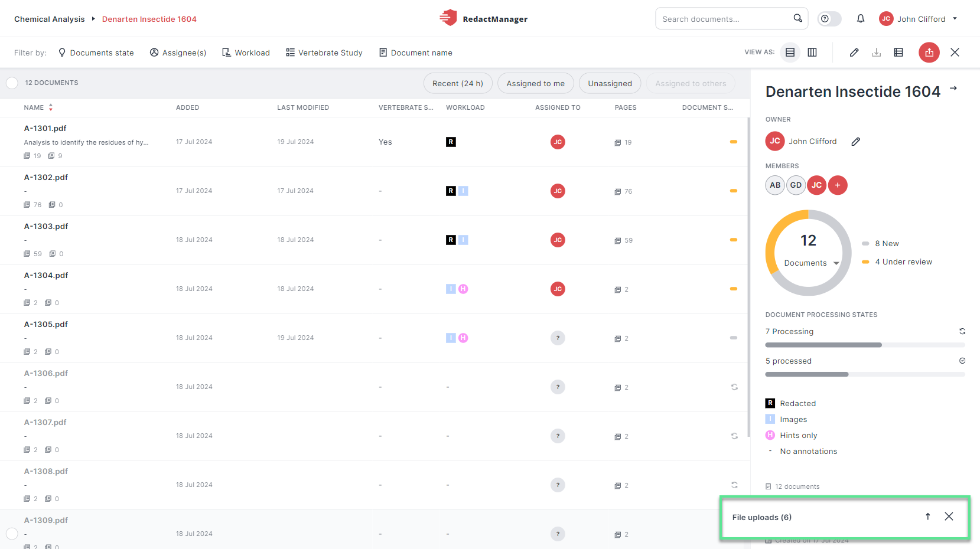Close the File uploads popup
Screen dimensions: 980x549
click(x=949, y=517)
